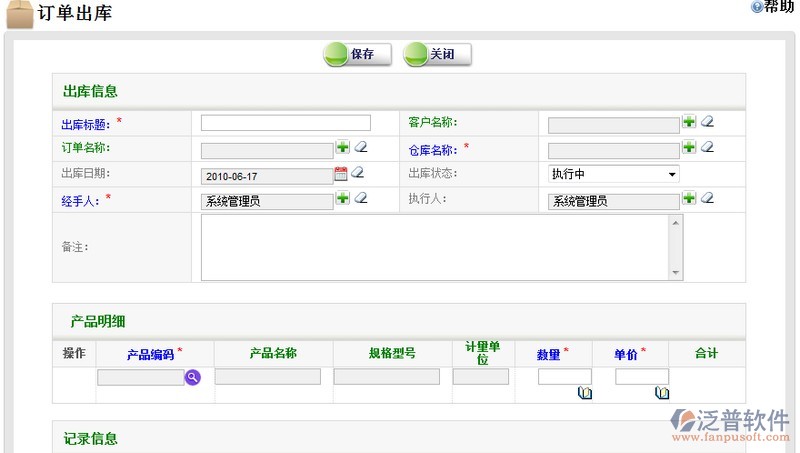800x453 pixels.
Task: Click the 出库信息 section header
Action: (x=90, y=91)
